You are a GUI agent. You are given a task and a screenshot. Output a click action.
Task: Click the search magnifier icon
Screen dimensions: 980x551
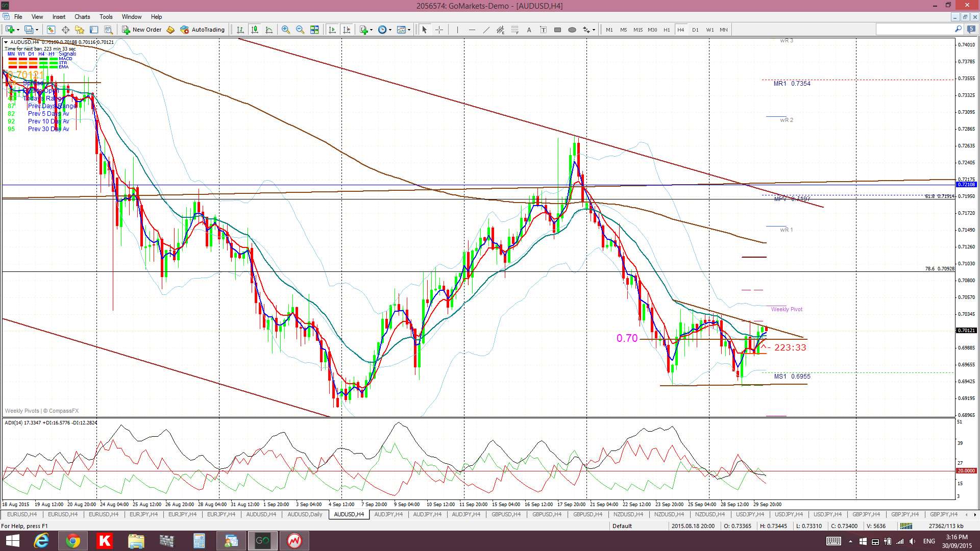(958, 29)
